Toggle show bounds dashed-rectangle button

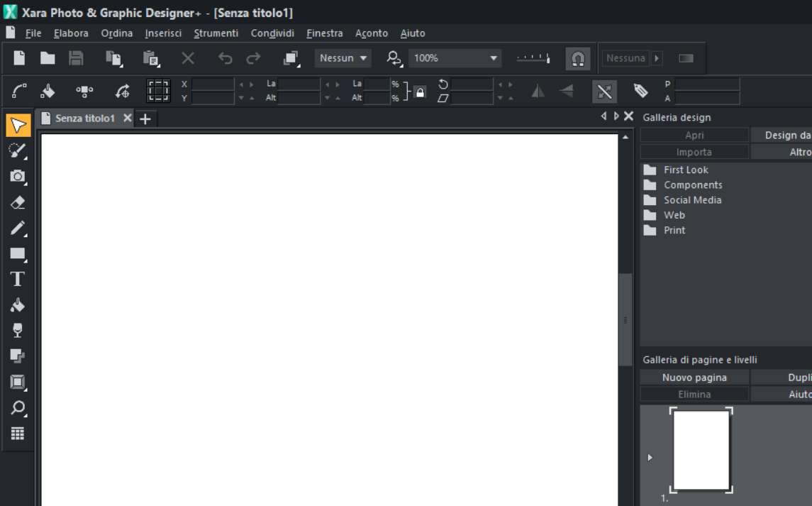pyautogui.click(x=158, y=92)
